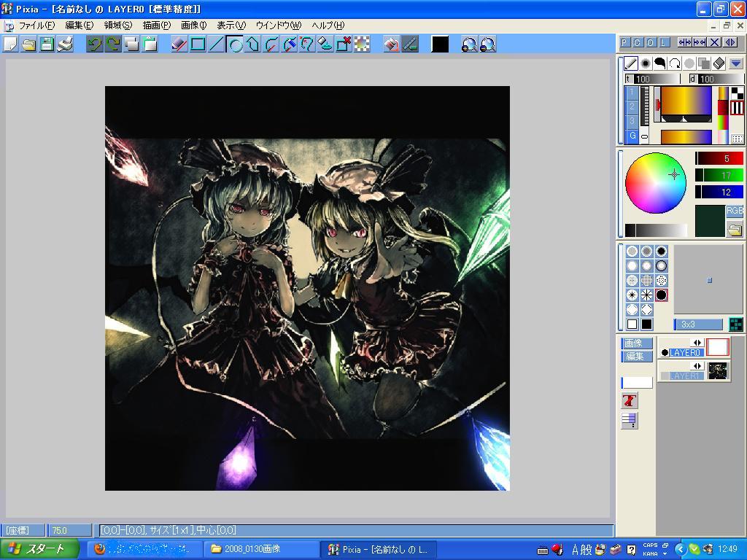The width and height of the screenshot is (747, 560).
Task: Select the ellipse selection tool
Action: coord(235,44)
